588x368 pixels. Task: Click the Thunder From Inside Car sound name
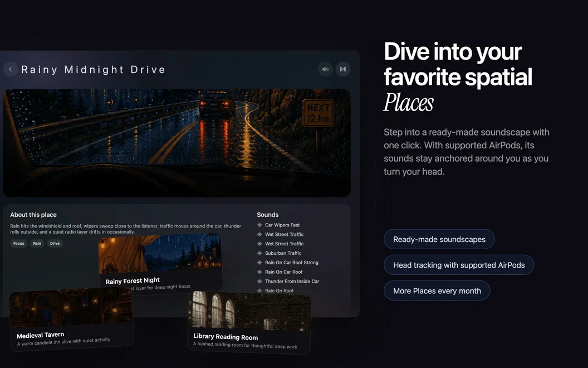292,281
